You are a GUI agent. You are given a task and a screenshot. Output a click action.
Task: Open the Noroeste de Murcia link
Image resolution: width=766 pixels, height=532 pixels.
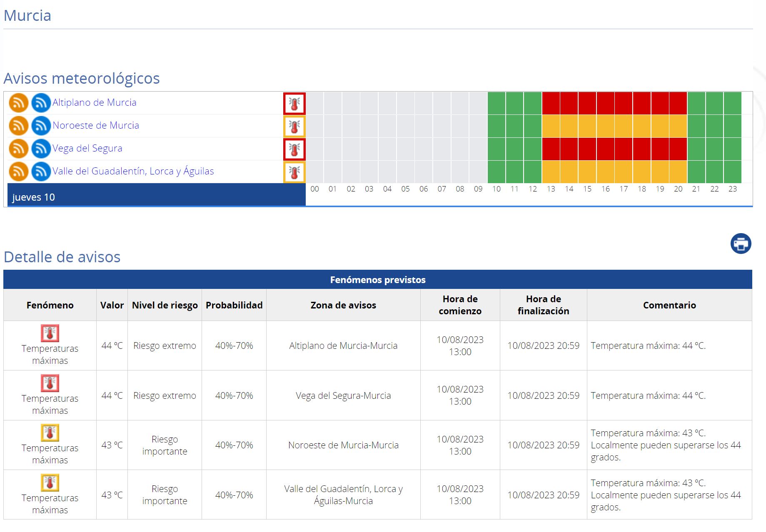pos(96,126)
